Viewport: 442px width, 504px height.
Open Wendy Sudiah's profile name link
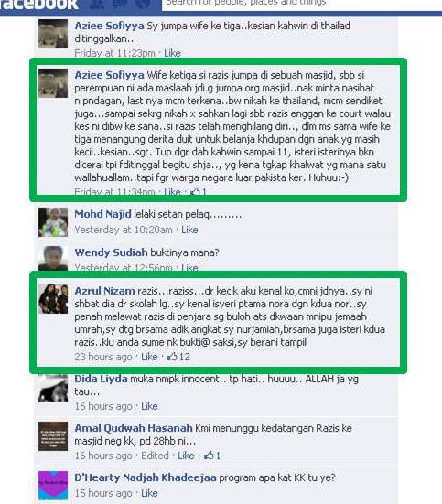[111, 252]
